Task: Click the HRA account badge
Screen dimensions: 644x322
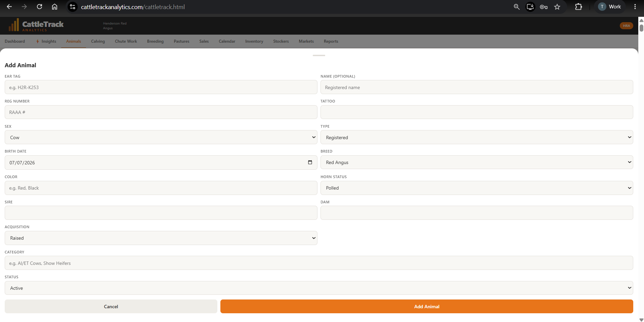Action: coord(626,26)
